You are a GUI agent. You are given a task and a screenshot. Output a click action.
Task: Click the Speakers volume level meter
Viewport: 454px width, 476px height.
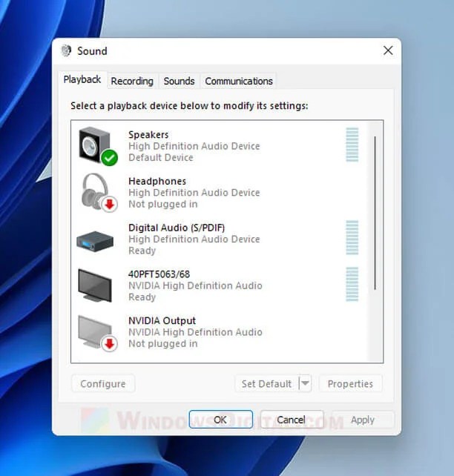(x=352, y=145)
